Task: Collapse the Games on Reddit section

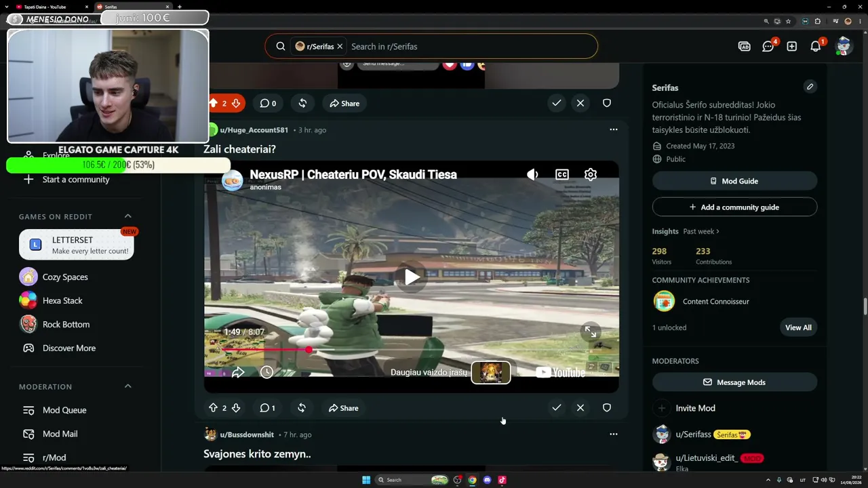Action: click(127, 216)
